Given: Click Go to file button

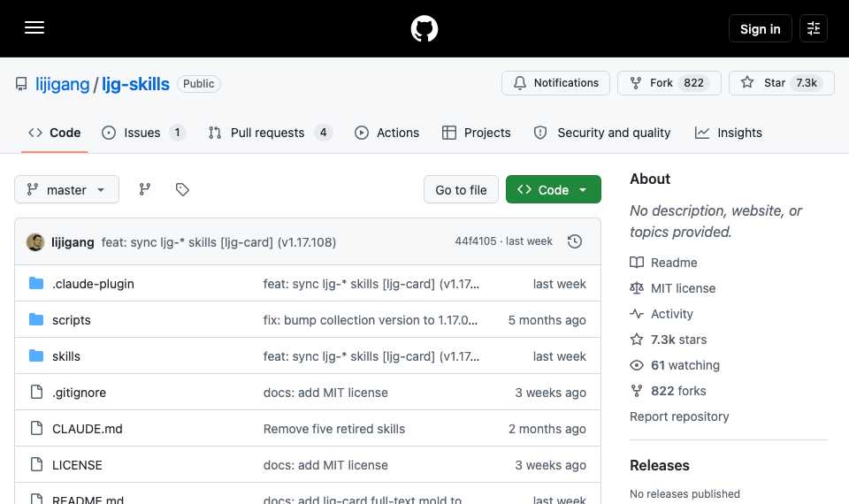Looking at the screenshot, I should click(x=461, y=189).
